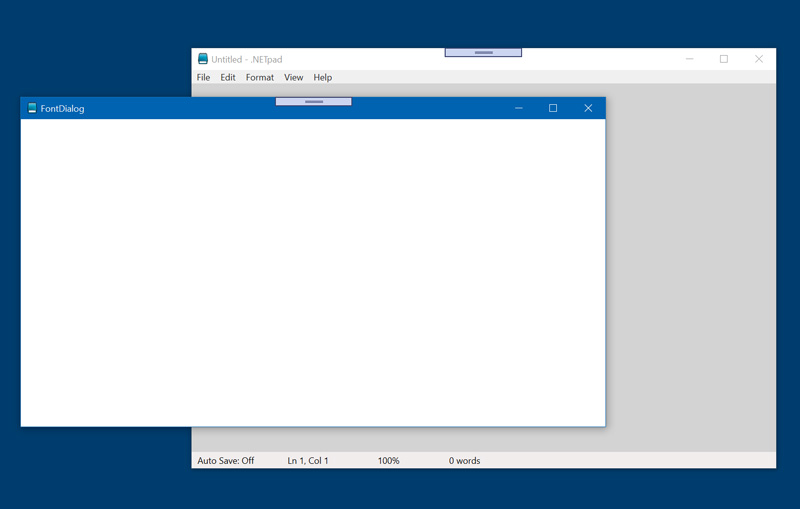Click the 100% zoom level indicator
The image size is (800, 509).
388,461
